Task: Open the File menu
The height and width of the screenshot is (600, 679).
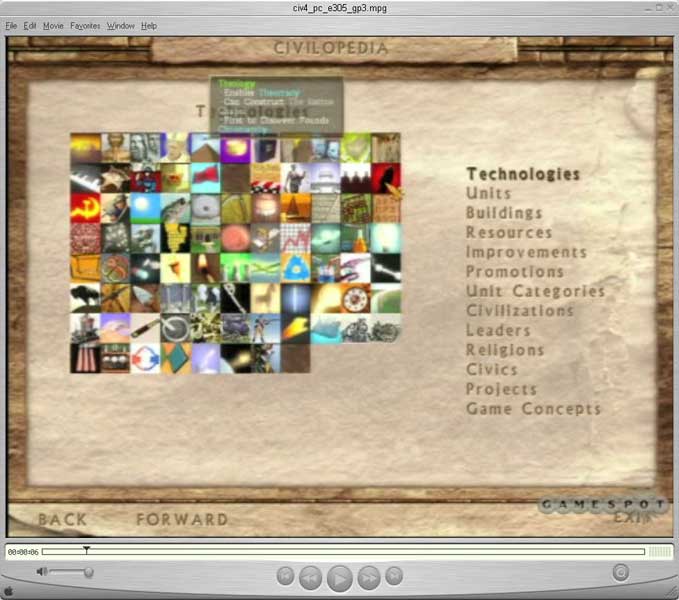Action: coord(12,25)
